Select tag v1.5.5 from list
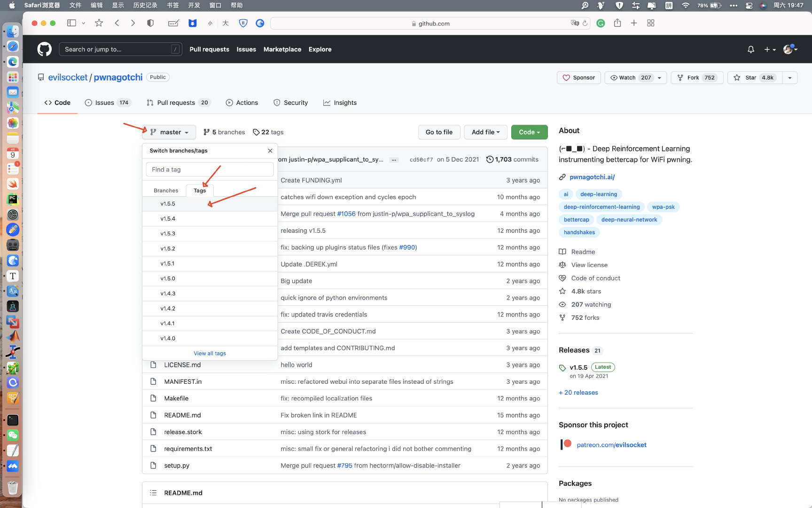 coord(210,204)
